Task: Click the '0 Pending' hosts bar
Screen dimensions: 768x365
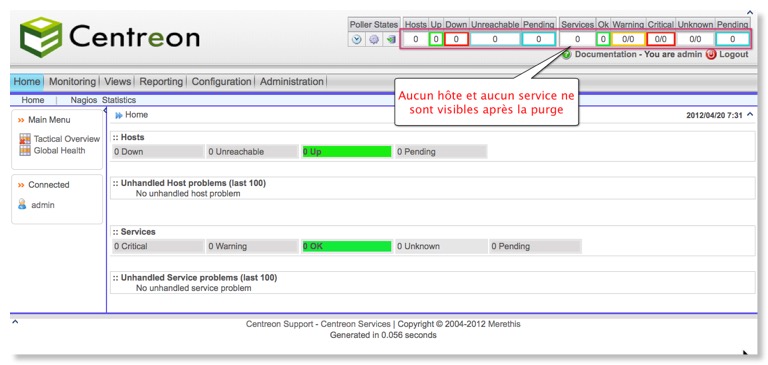Action: [441, 152]
